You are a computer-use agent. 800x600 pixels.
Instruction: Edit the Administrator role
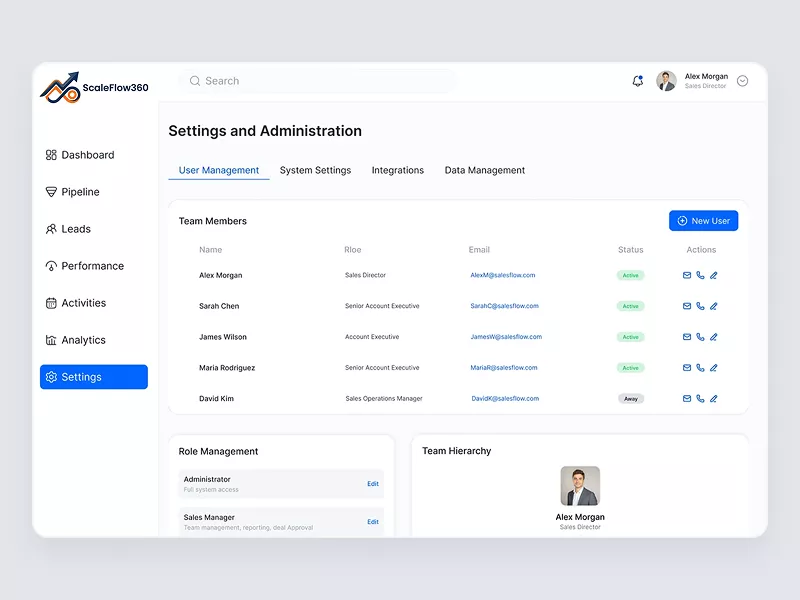coord(373,484)
